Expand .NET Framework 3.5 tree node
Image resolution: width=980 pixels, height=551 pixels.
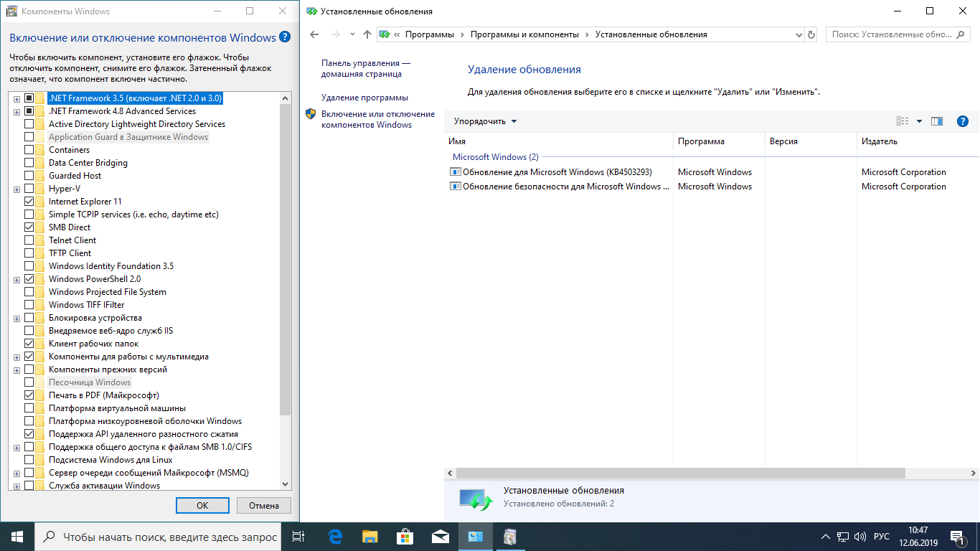tap(17, 98)
